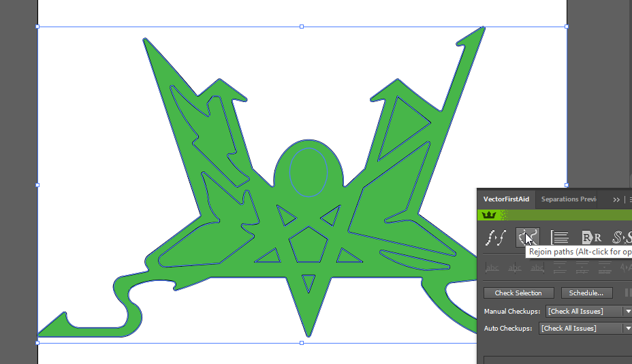Expand hidden panel tabs with double chevron

616,200
